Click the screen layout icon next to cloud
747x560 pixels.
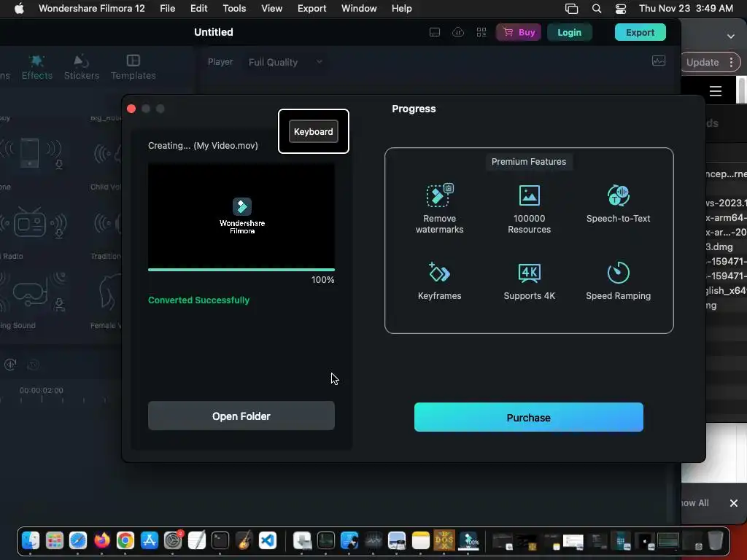click(435, 32)
